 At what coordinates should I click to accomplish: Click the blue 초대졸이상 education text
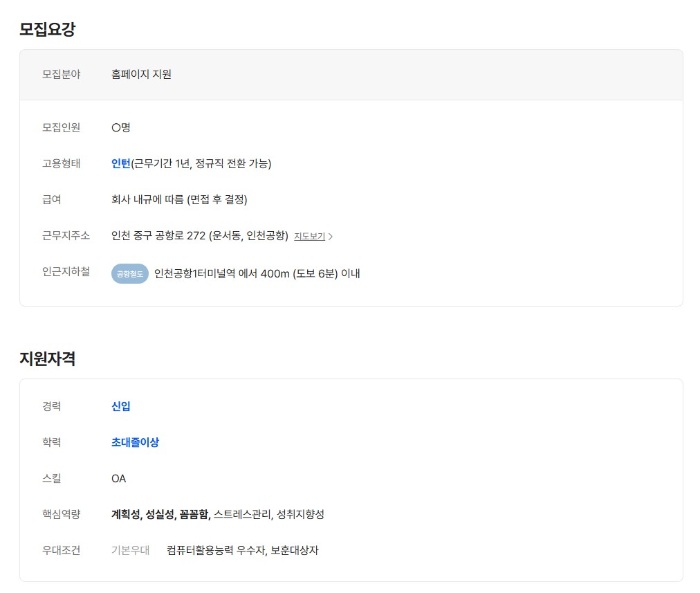click(x=135, y=442)
